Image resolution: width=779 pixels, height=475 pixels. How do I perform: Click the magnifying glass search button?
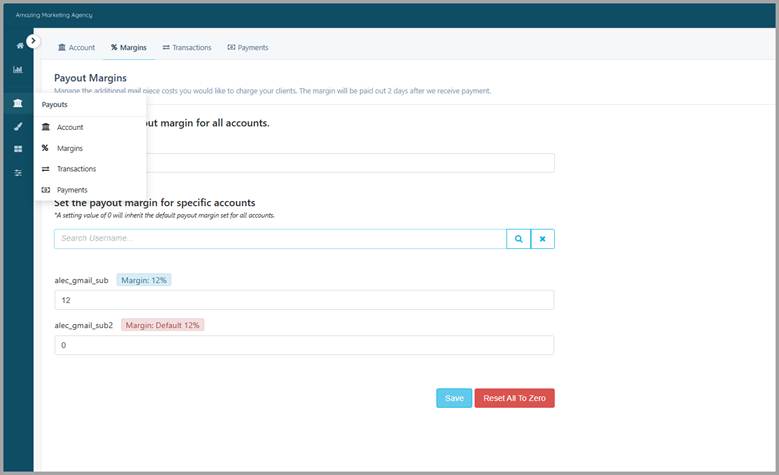click(518, 239)
